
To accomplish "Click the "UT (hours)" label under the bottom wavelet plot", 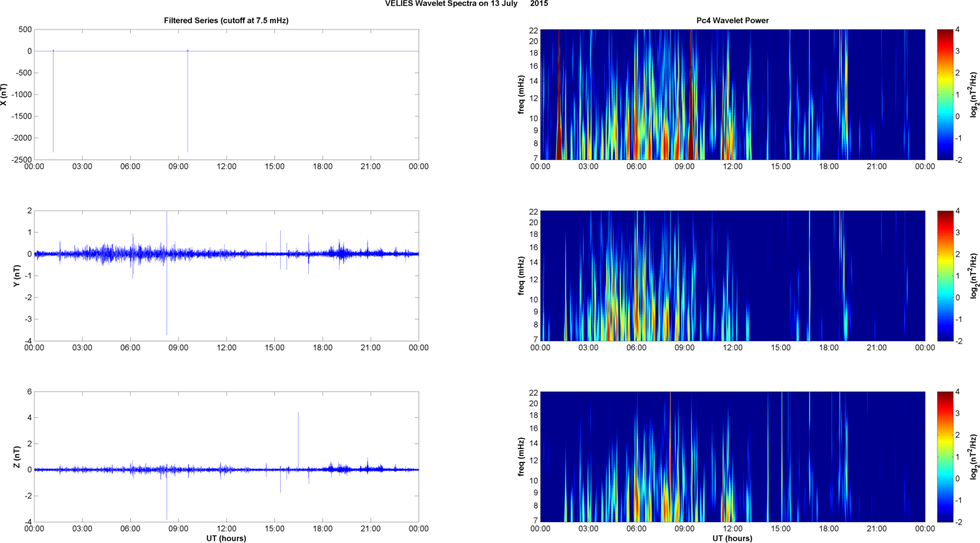I will (732, 538).
